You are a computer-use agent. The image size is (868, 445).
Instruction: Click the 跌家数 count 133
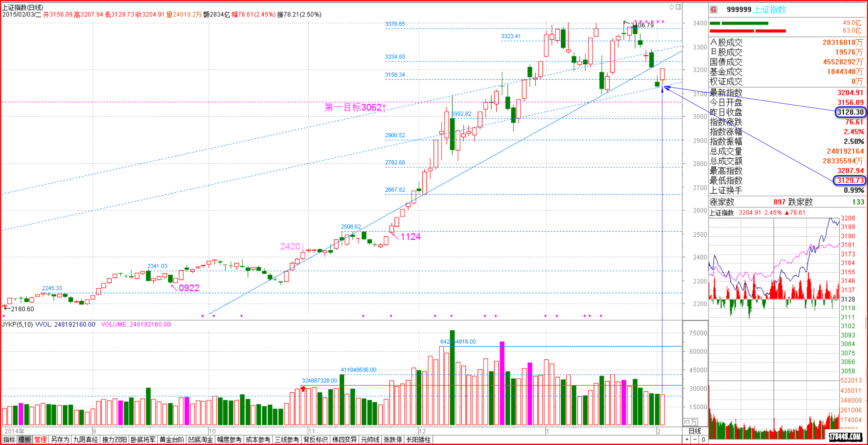click(x=858, y=202)
